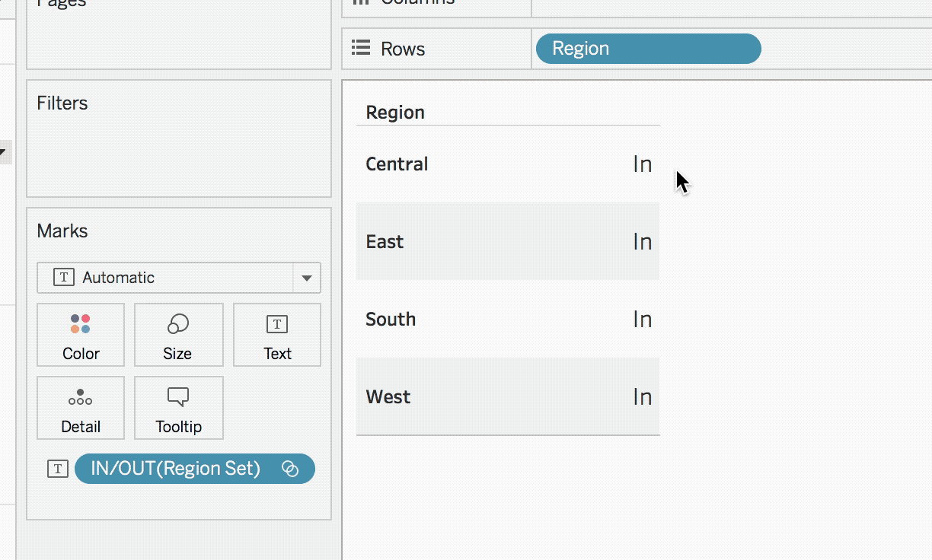Click the Text button on Marks card
This screenshot has width=932, height=560.
277,335
